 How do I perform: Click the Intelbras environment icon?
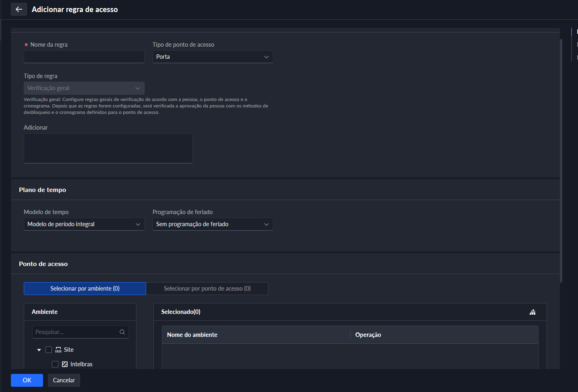(x=65, y=364)
